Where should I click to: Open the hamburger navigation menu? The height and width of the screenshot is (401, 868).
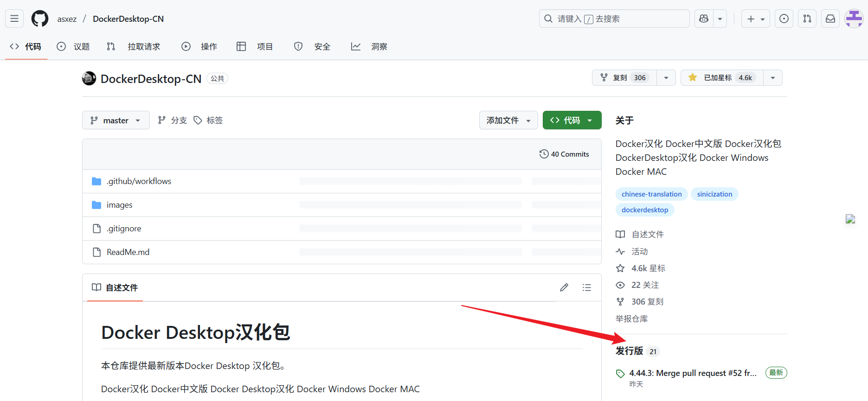[x=14, y=19]
